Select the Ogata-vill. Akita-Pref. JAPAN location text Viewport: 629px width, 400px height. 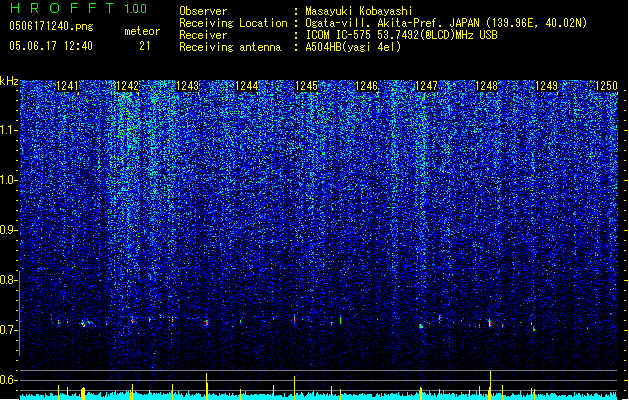[446, 23]
